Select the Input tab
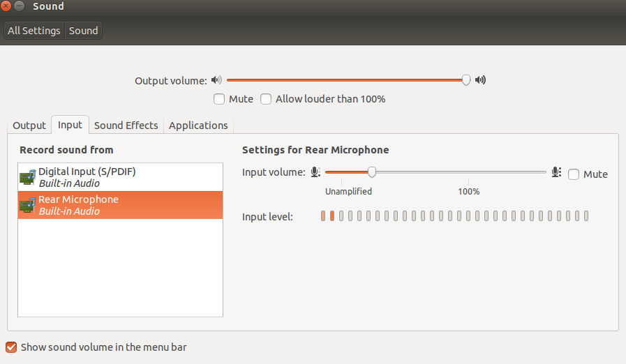The height and width of the screenshot is (364, 626). tap(70, 125)
